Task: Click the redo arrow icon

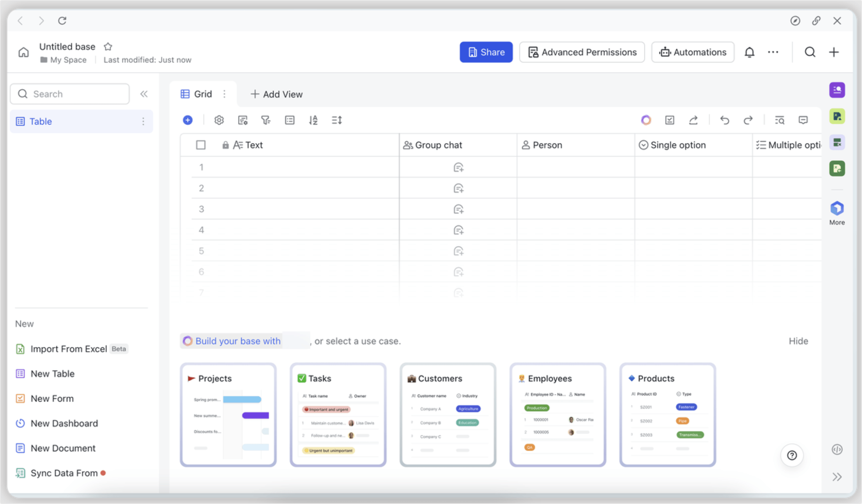Action: 748,120
